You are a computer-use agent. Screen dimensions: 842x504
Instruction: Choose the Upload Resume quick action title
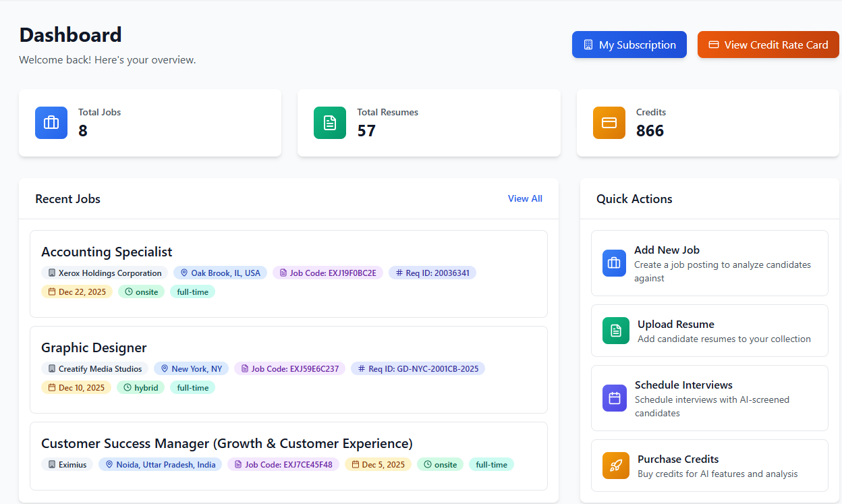(676, 324)
